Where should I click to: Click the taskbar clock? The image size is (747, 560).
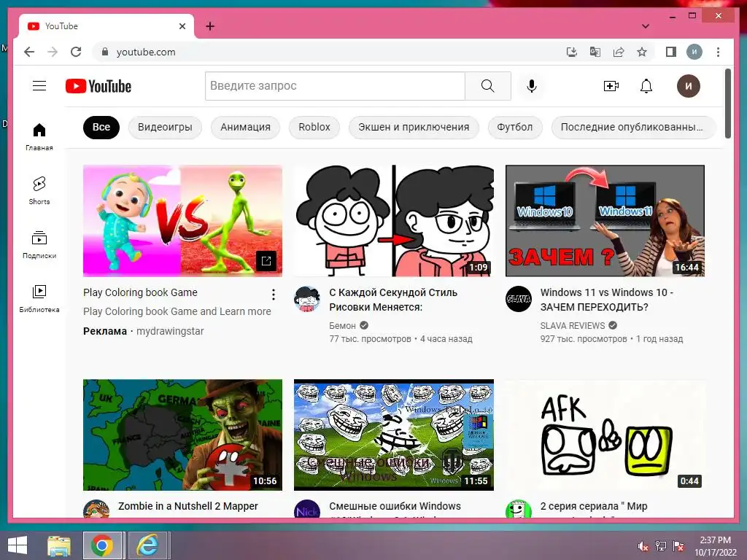pyautogui.click(x=715, y=546)
